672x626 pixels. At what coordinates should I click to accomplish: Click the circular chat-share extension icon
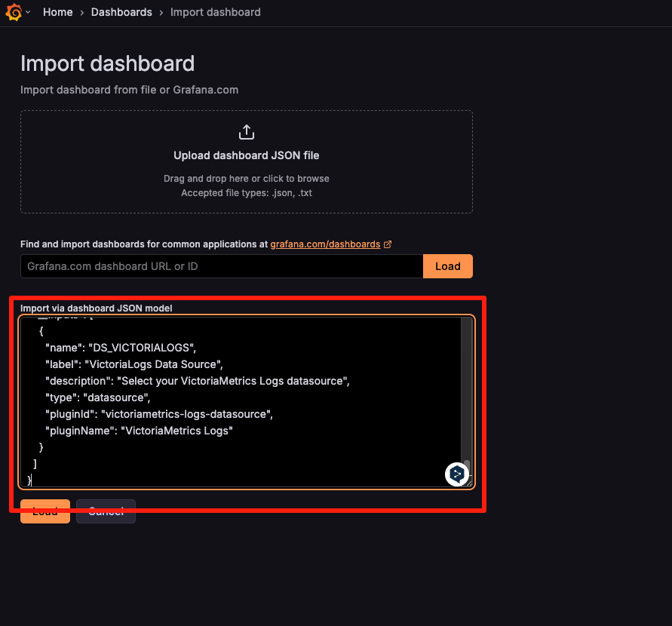[x=457, y=474]
